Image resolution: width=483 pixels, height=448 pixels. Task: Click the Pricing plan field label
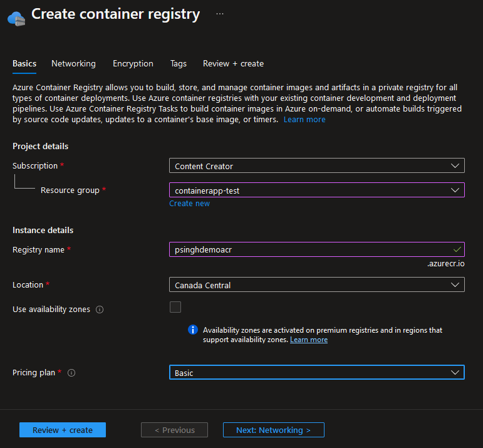coord(34,373)
